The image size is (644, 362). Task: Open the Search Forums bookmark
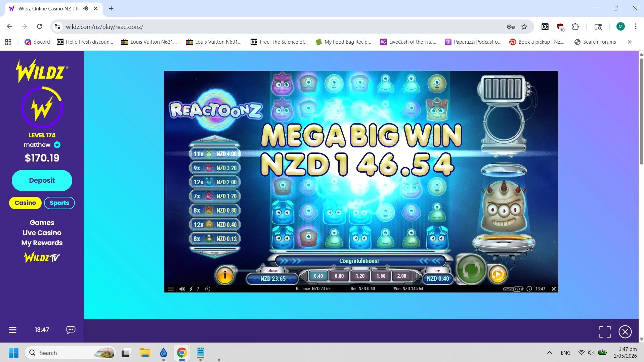[x=595, y=42]
